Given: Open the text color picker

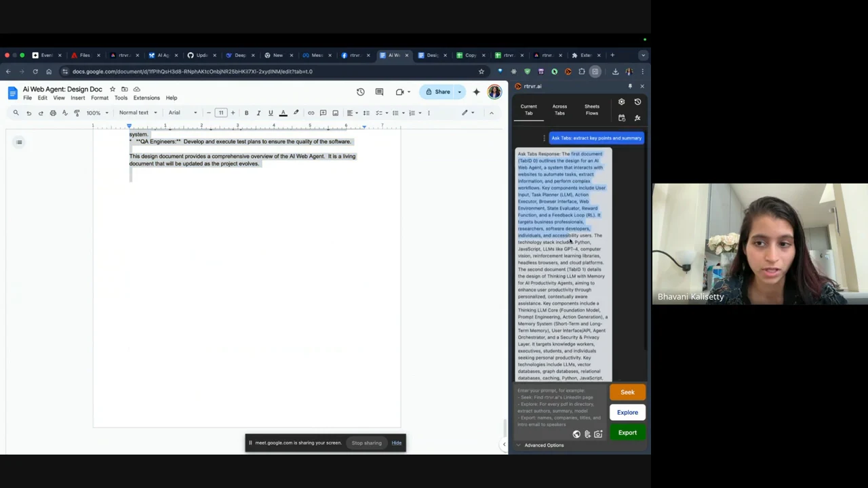Looking at the screenshot, I should pyautogui.click(x=283, y=113).
